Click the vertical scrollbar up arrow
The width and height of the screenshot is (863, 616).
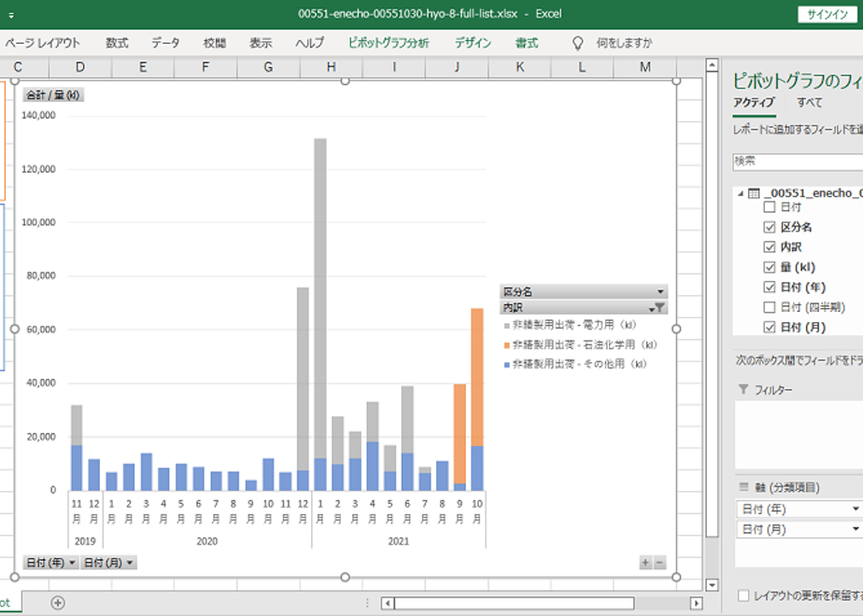click(712, 65)
